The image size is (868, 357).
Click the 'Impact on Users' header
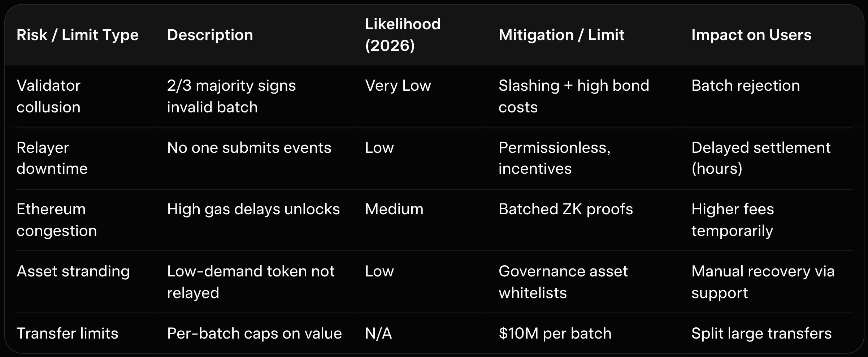click(x=751, y=35)
